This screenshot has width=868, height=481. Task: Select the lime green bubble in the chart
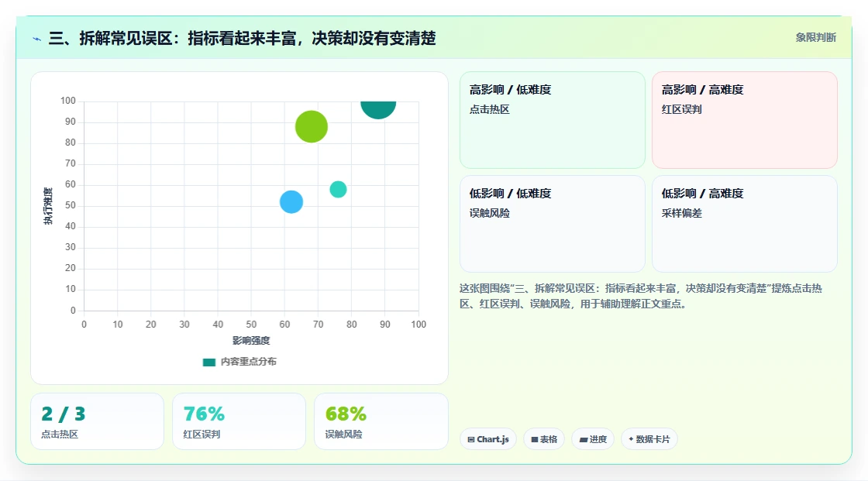pyautogui.click(x=311, y=127)
